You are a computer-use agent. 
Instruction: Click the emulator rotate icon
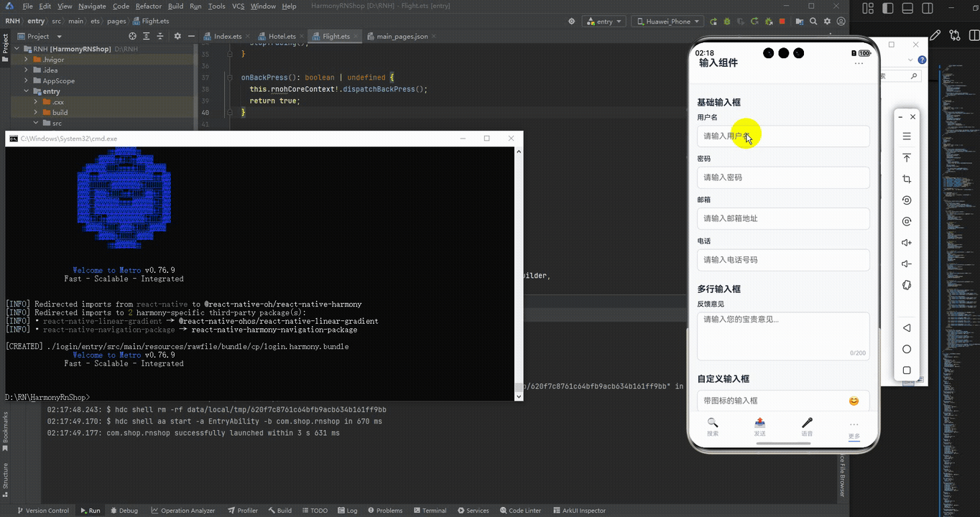(907, 200)
